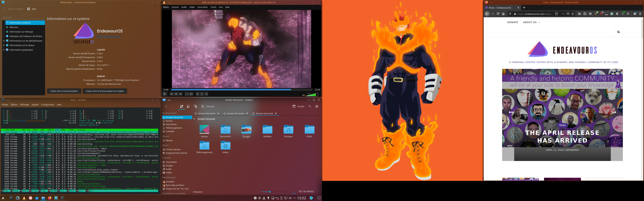644x201 pixels.
Task: Skip to previous media in VLC
Action: (172, 94)
